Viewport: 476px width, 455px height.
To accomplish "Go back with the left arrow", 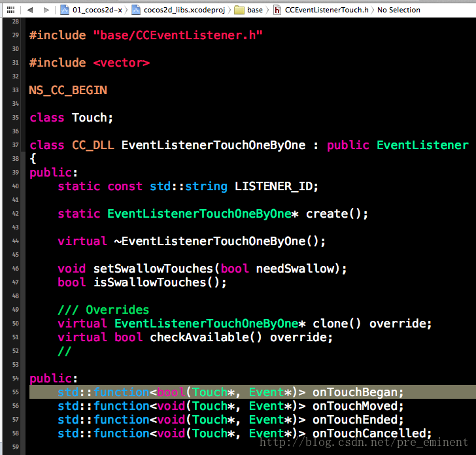I will pos(30,10).
